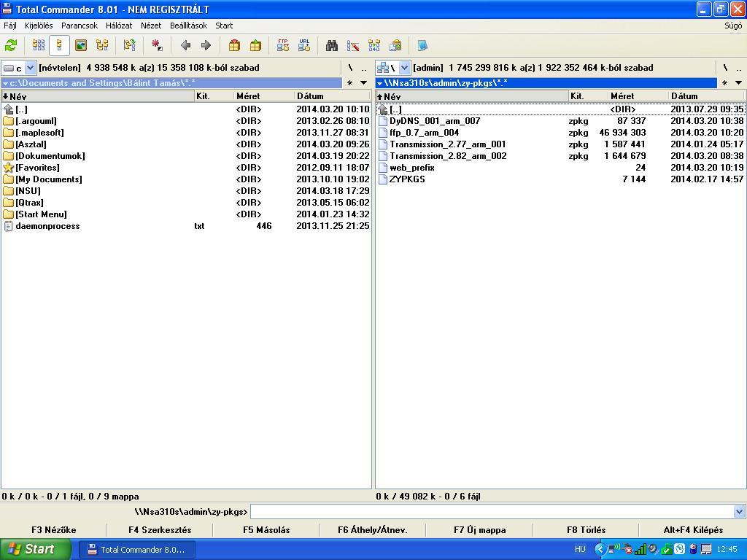Select the [Dokumentumok] folder row
The width and height of the screenshot is (747, 560).
click(186, 156)
